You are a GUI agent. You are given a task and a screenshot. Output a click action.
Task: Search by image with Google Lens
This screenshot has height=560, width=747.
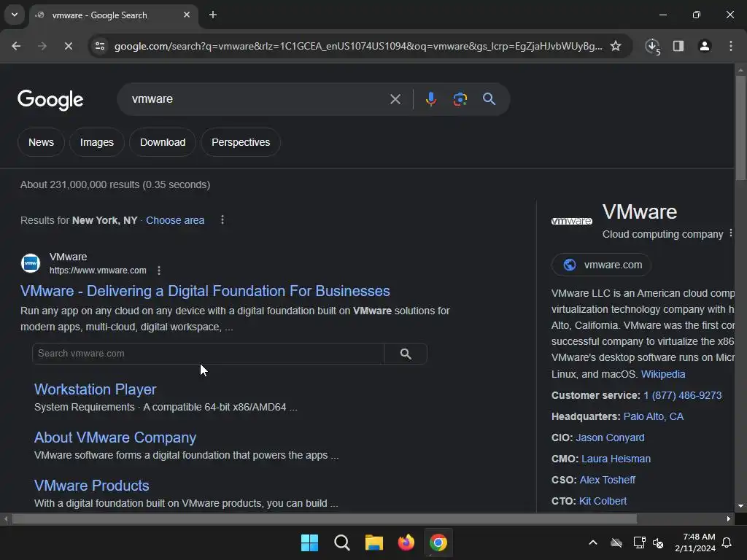coord(460,99)
